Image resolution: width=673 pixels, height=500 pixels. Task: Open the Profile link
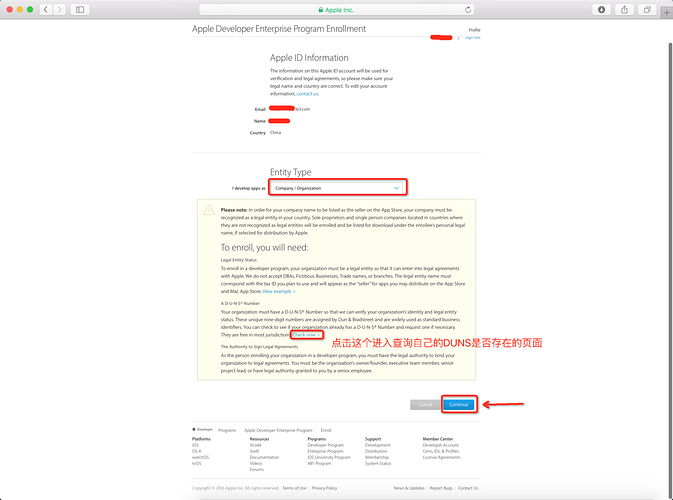point(474,30)
